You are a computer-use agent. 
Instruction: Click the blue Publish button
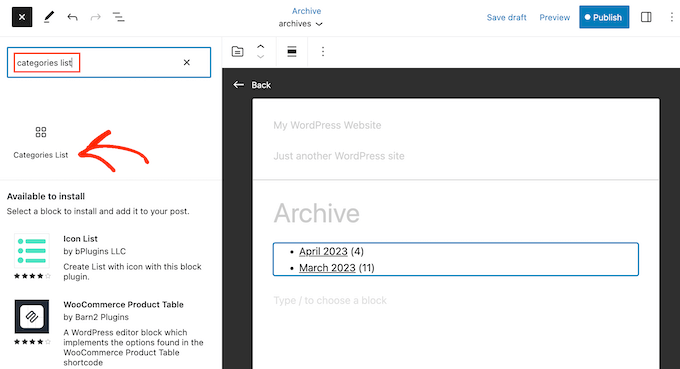(x=604, y=17)
